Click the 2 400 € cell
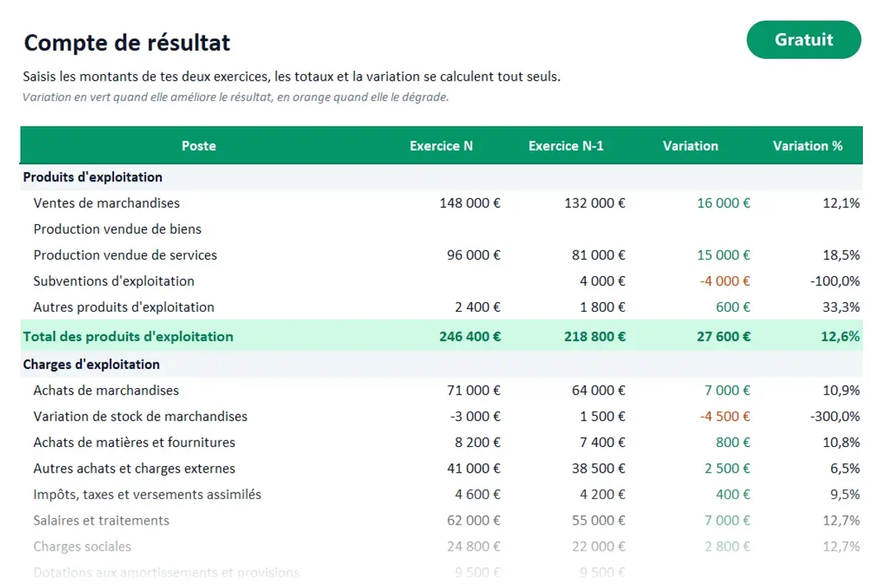 click(477, 307)
